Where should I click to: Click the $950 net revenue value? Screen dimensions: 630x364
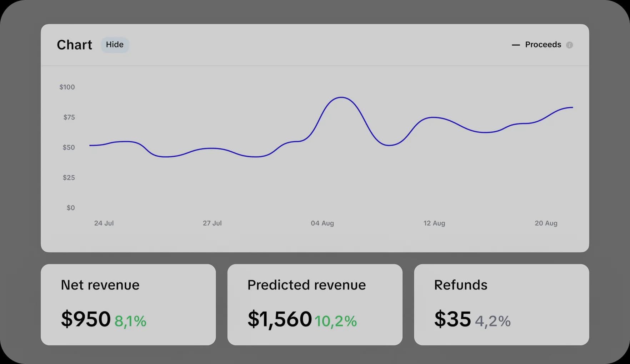click(86, 318)
